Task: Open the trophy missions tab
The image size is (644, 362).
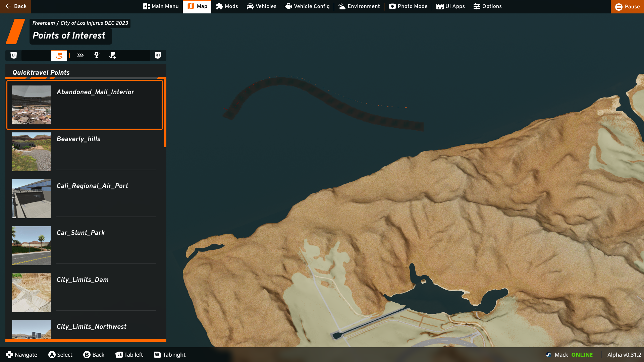Action: coord(97,55)
